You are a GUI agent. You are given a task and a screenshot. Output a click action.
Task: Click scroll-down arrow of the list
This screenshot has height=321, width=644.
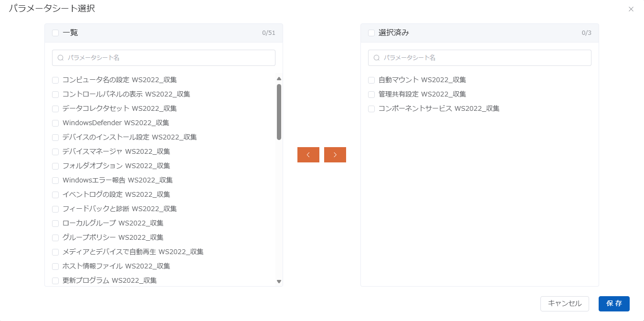coord(279,281)
